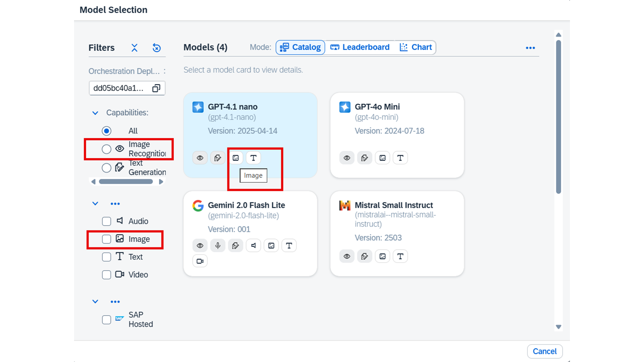
Task: Select the Image Recognition radio button
Action: 106,149
